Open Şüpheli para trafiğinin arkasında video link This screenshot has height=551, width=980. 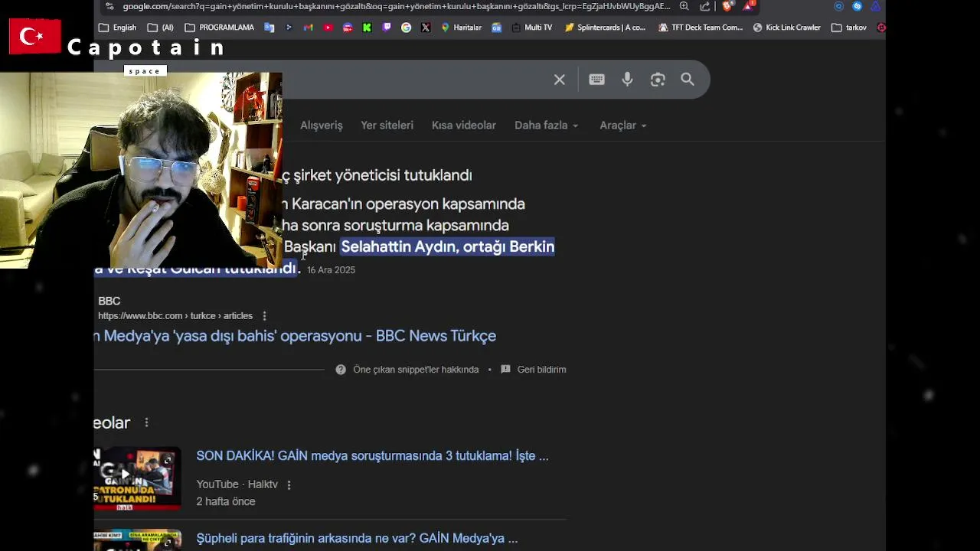(x=357, y=539)
